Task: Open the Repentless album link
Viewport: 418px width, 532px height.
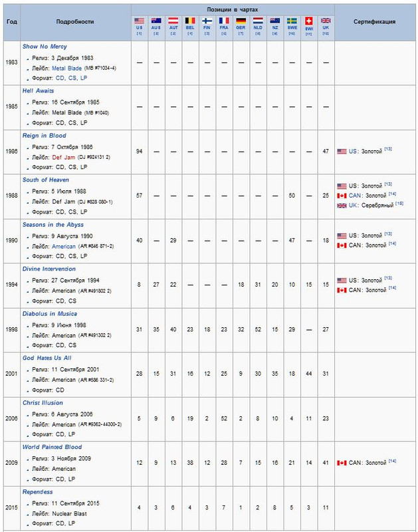Action: (x=38, y=492)
